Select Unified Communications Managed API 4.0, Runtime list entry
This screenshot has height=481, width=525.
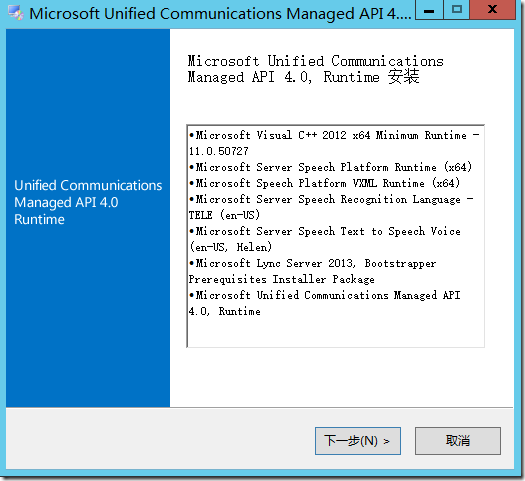pyautogui.click(x=324, y=303)
